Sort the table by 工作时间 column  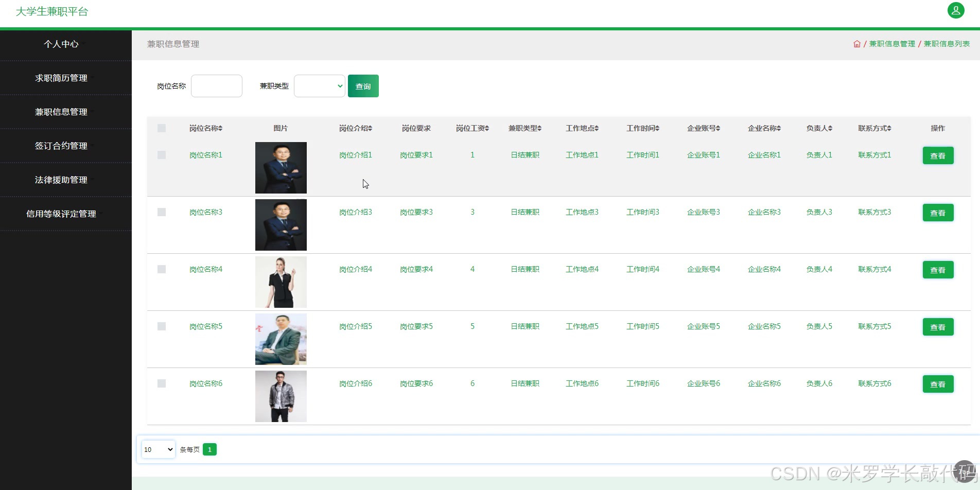[x=642, y=128]
